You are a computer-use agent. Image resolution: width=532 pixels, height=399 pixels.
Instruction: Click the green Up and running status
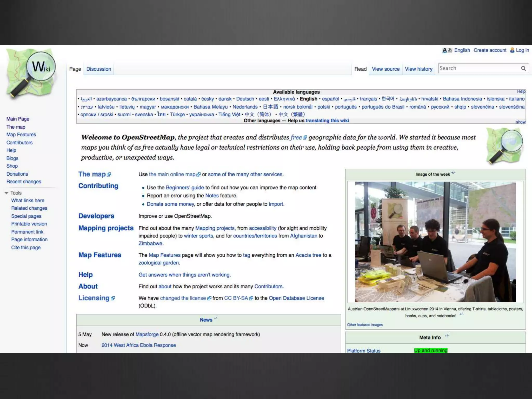(x=431, y=350)
